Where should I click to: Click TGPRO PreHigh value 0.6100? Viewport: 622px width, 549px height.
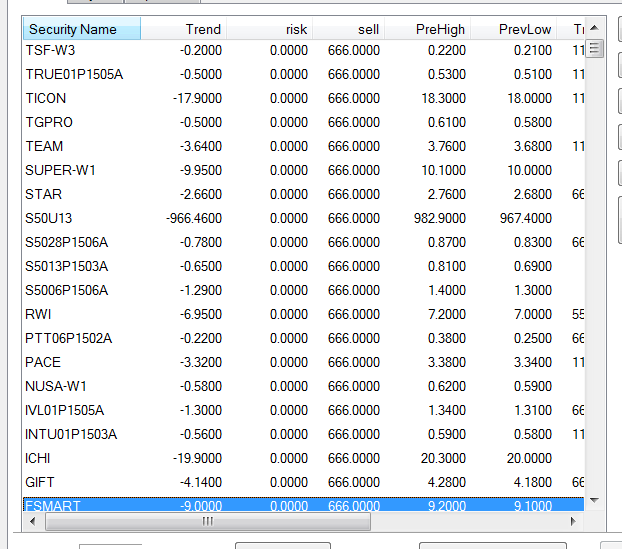[x=447, y=122]
